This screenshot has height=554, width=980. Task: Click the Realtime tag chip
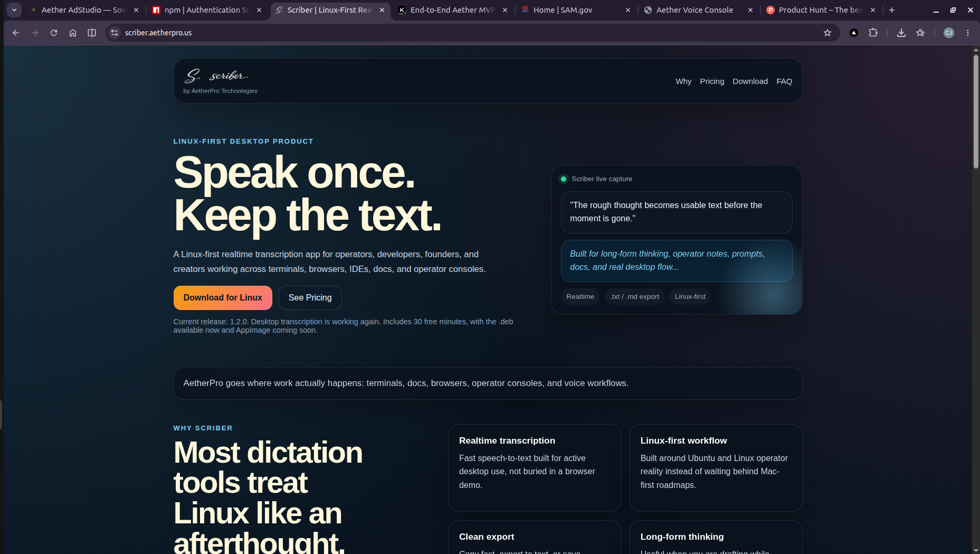(x=580, y=297)
